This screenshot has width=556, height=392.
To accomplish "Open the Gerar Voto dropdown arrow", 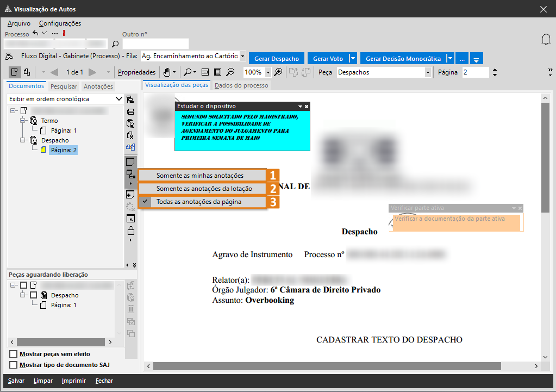I will (353, 59).
